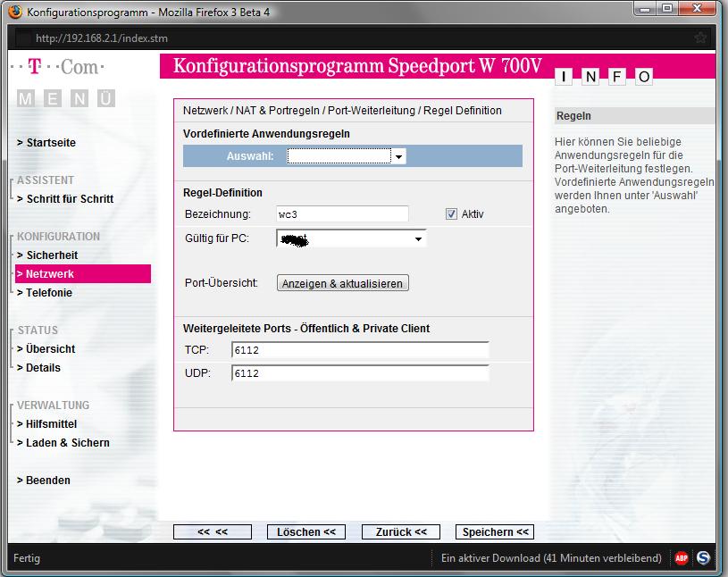Screen dimensions: 728x577
Task: Click the T-Com logo
Action: (x=57, y=67)
